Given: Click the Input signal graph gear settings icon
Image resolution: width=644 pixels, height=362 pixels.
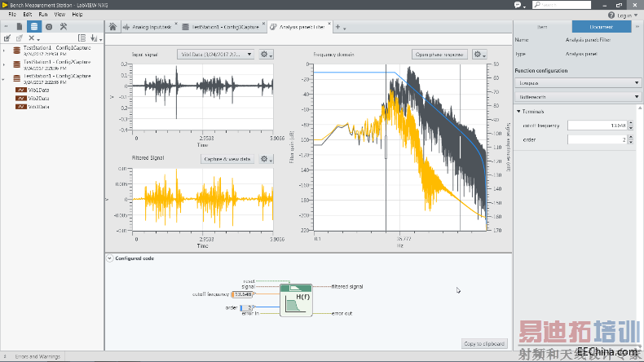Looking at the screenshot, I should [266, 55].
